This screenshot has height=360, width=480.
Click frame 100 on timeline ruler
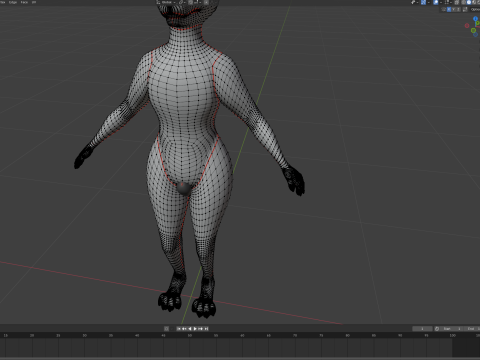[x=452, y=335]
